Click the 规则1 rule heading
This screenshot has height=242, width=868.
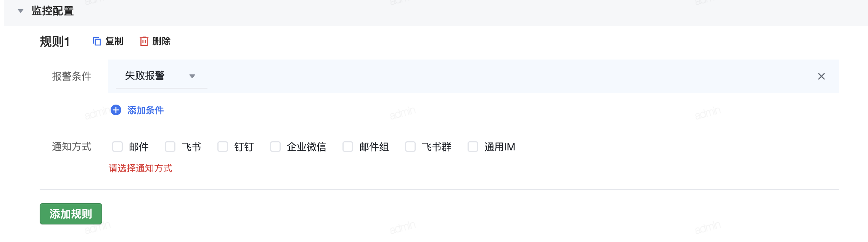(x=55, y=42)
